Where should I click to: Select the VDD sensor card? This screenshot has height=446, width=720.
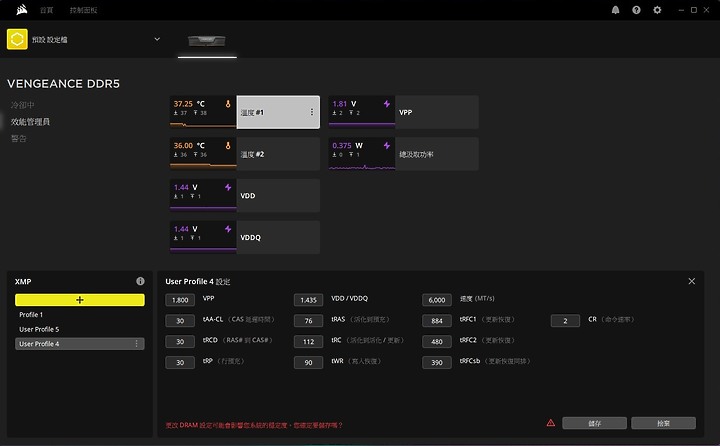[245, 196]
